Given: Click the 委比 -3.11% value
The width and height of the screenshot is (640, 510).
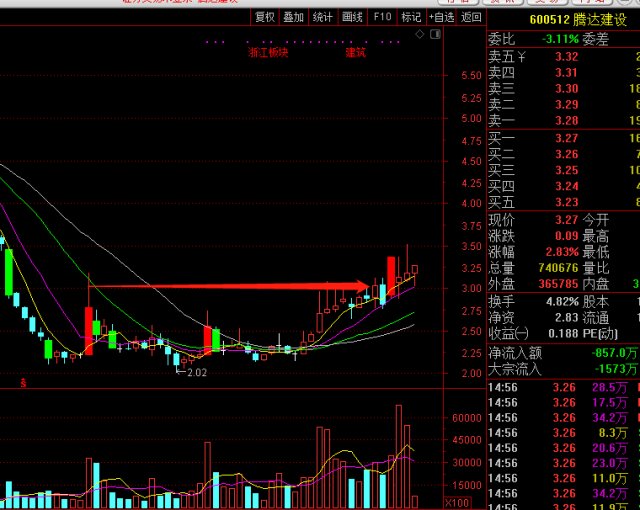Looking at the screenshot, I should (560, 39).
